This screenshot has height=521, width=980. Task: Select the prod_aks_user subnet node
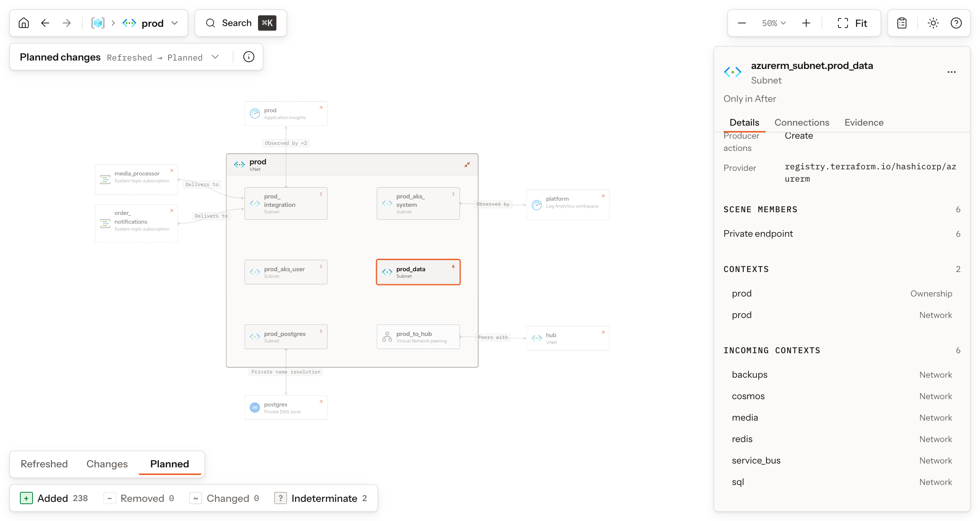286,272
